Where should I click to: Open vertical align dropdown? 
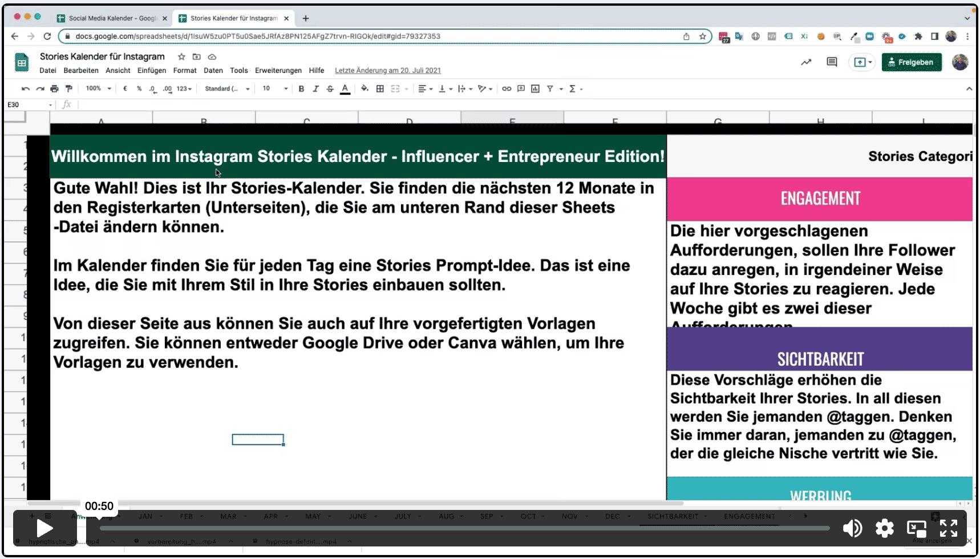445,89
